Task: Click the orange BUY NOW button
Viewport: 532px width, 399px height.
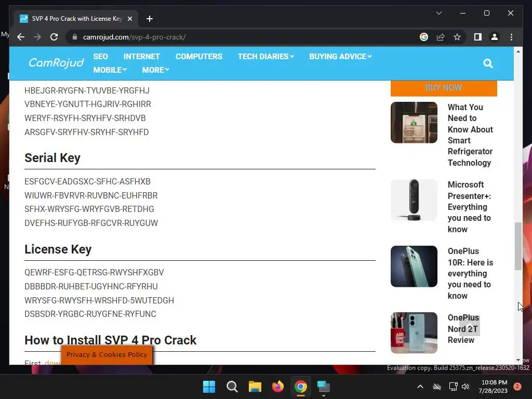Action: pyautogui.click(x=444, y=88)
